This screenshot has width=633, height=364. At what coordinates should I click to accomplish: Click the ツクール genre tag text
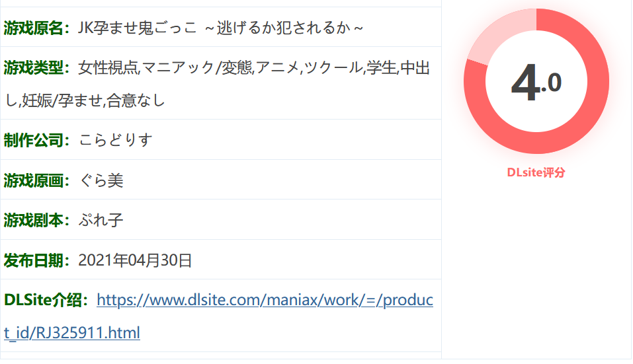(333, 67)
